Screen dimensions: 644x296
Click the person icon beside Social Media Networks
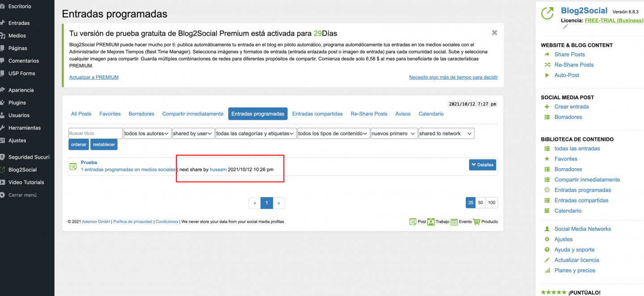(547, 229)
